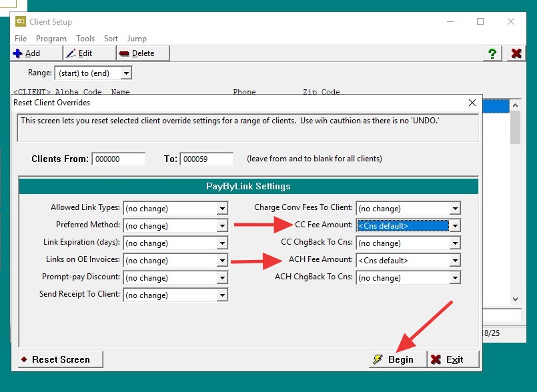The width and height of the screenshot is (537, 392).
Task: Expand Send Receipt To Client dropdown
Action: pyautogui.click(x=222, y=295)
